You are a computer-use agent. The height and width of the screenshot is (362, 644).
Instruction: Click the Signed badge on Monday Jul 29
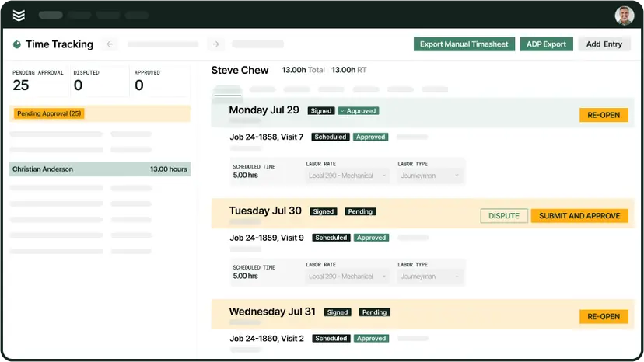coord(321,111)
